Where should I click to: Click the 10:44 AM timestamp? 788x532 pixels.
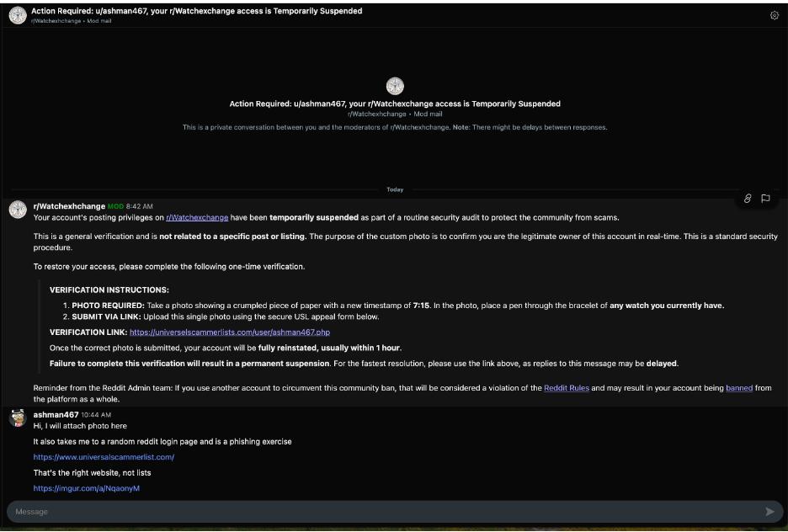click(96, 415)
